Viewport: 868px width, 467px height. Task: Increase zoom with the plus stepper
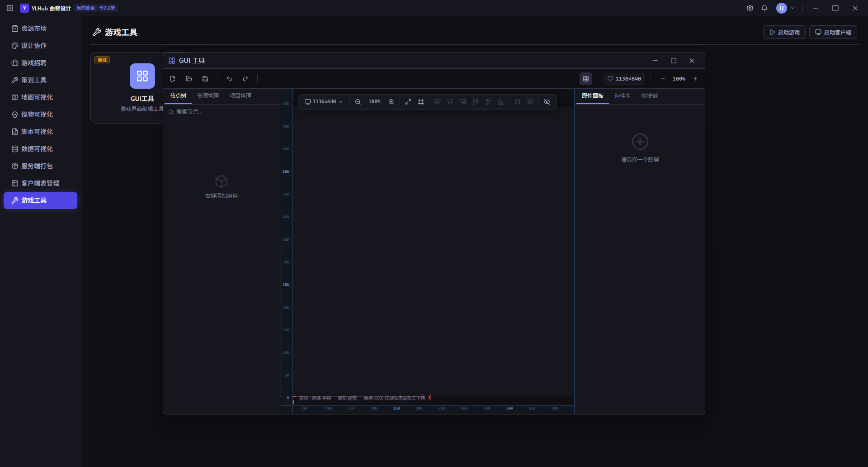(x=695, y=79)
